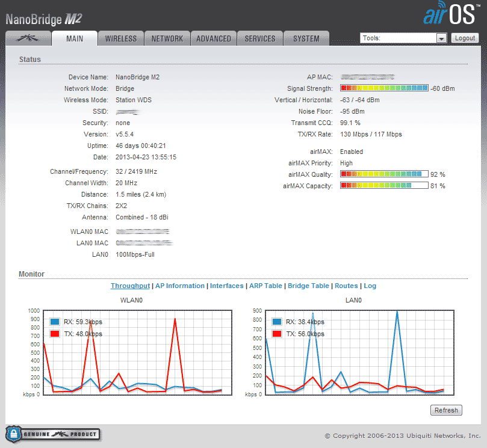Click the Refresh button
This screenshot has width=487, height=448.
tap(446, 410)
